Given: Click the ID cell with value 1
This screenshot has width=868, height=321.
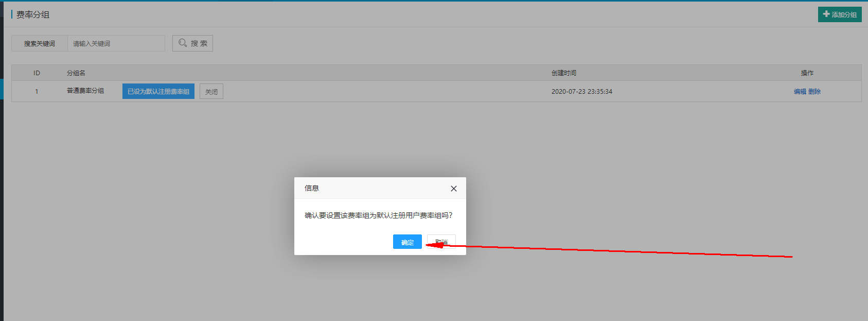Looking at the screenshot, I should 37,91.
